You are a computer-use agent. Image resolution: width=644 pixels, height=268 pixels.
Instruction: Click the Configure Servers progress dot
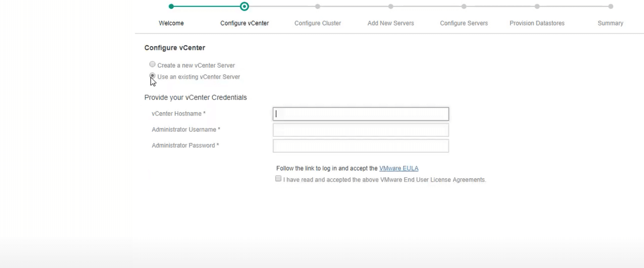464,6
